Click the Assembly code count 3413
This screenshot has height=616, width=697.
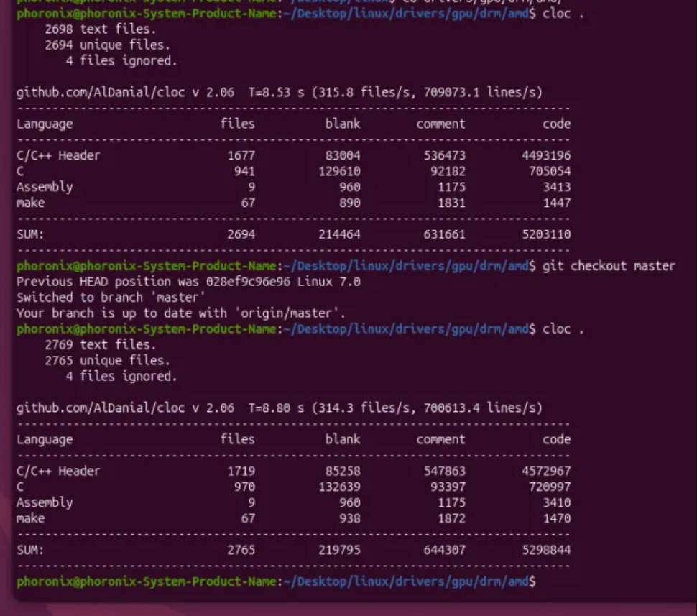click(556, 187)
